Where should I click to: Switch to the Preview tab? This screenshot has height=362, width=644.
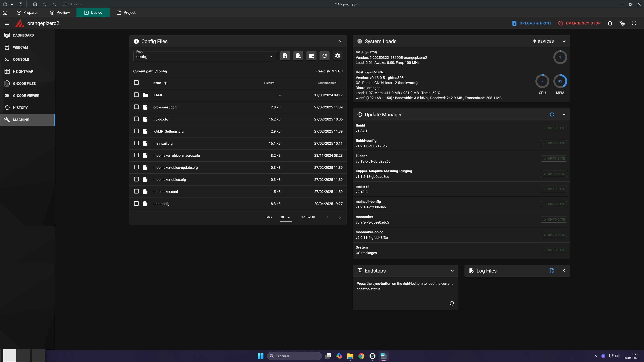(x=60, y=13)
